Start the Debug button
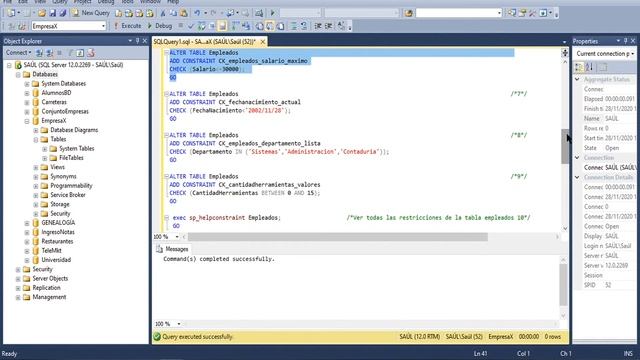Image resolution: width=640 pixels, height=360 pixels. [160, 26]
